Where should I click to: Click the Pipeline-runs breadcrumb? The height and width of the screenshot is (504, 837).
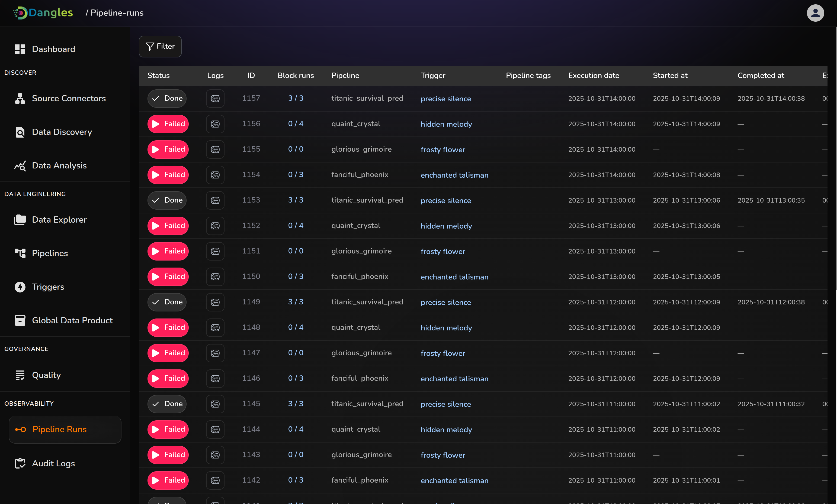click(117, 13)
